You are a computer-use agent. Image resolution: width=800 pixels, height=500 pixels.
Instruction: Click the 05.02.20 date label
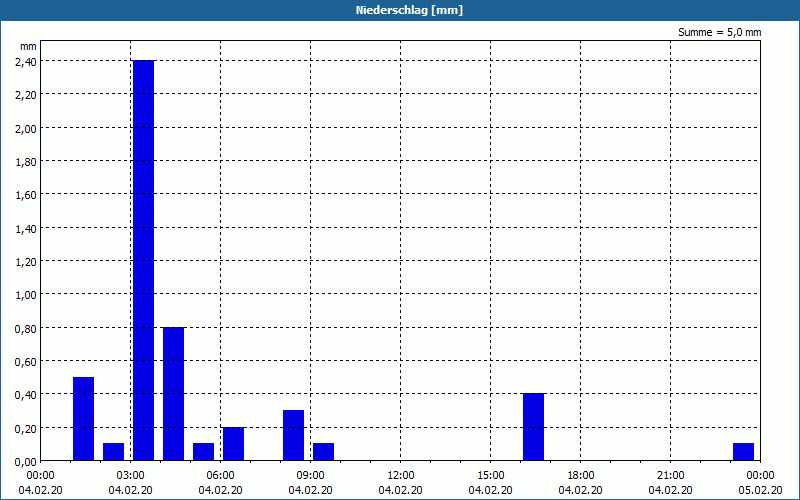click(760, 490)
